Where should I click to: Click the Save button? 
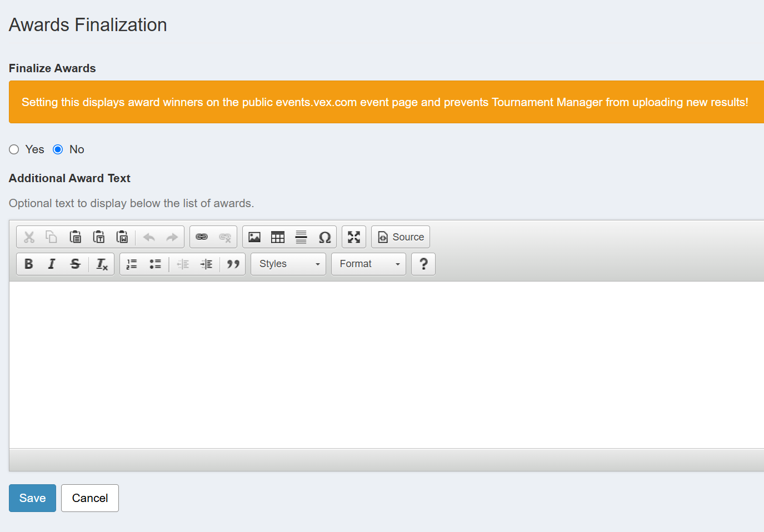pyautogui.click(x=32, y=498)
